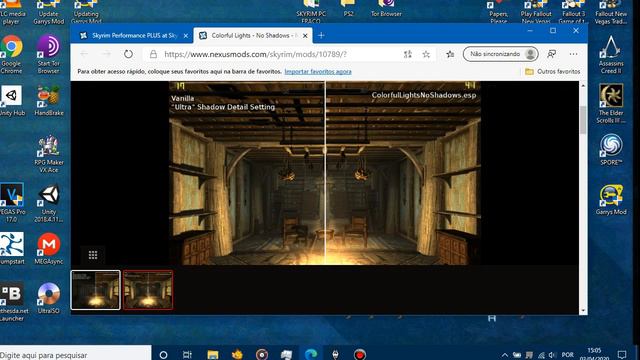Open HandBrake desktop icon
The width and height of the screenshot is (640, 360).
coord(49,101)
